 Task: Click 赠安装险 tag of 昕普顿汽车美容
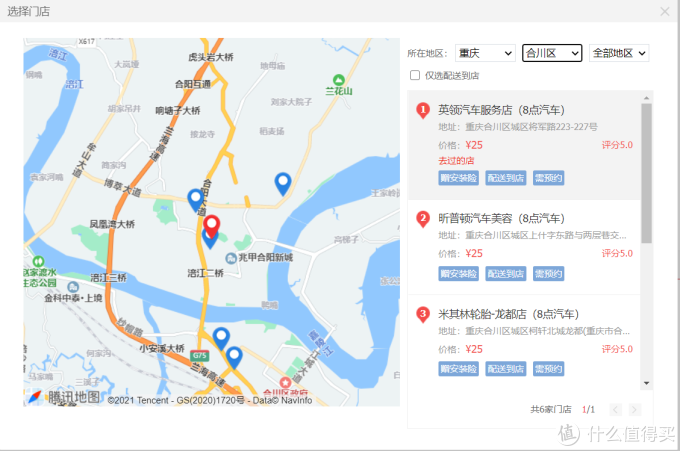458,274
